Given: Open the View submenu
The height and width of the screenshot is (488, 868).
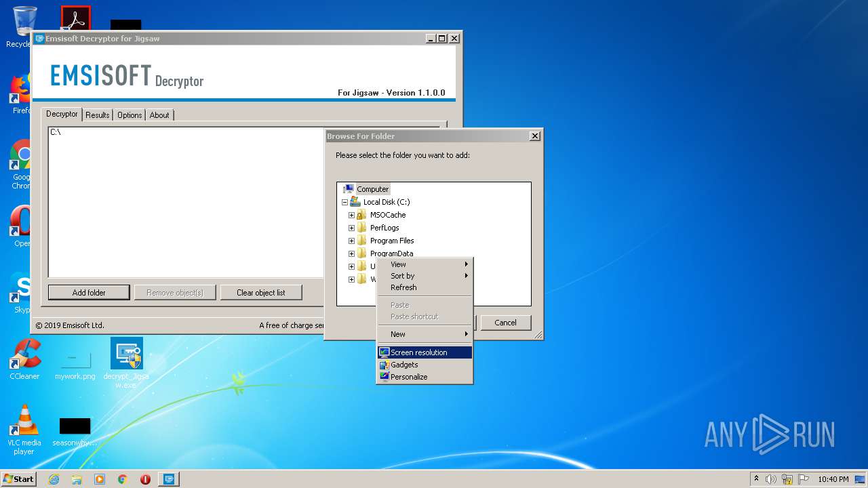Looking at the screenshot, I should tap(425, 264).
